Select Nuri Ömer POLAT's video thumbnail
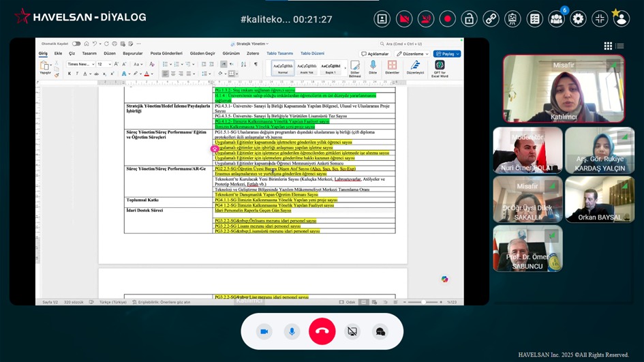Viewport: 644px width, 362px height. (527, 150)
